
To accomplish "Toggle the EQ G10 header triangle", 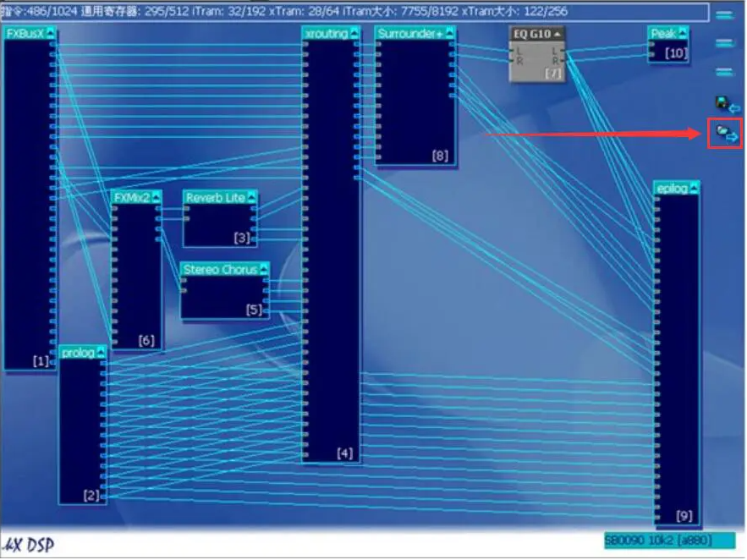I will point(557,34).
